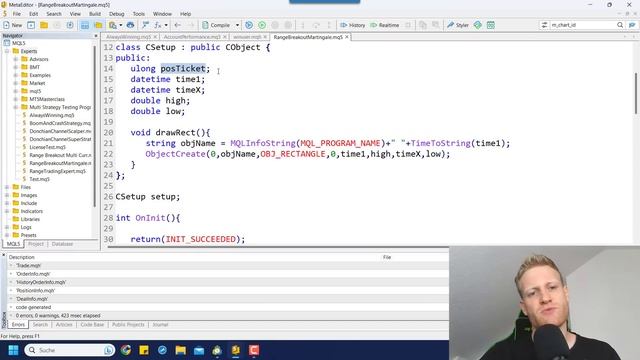Click the Compile button
This screenshot has width=640, height=360.
[216, 25]
